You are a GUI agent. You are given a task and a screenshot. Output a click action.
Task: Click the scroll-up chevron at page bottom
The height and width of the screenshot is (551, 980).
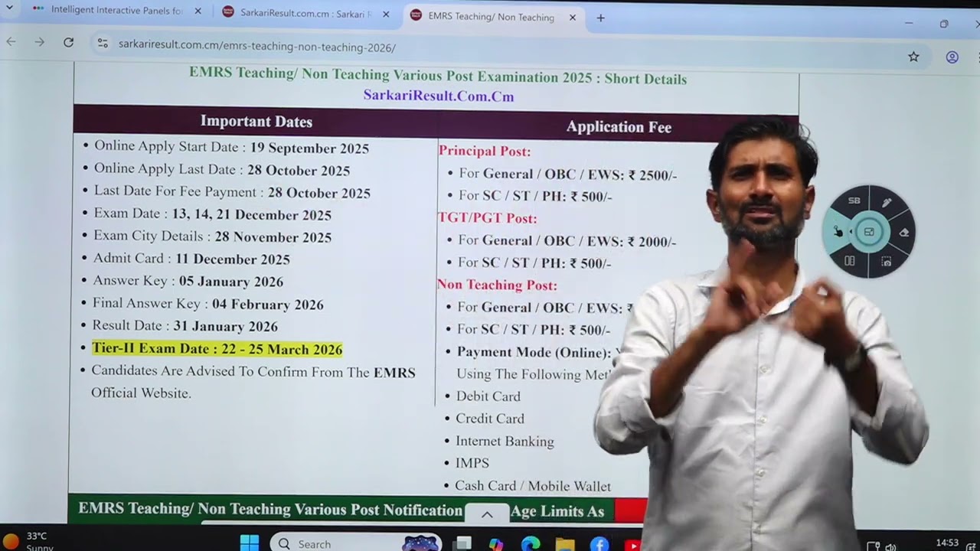click(486, 514)
